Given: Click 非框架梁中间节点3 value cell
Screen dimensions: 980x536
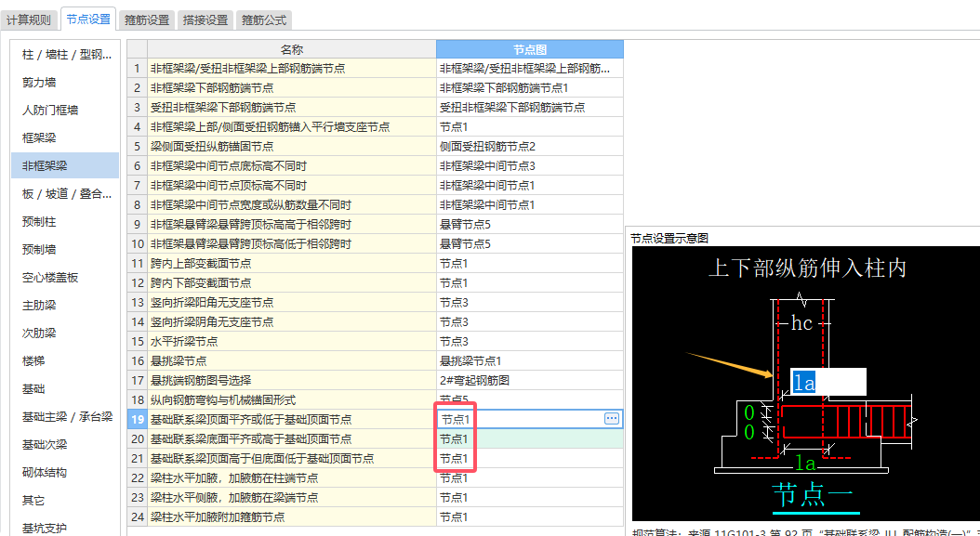Looking at the screenshot, I should pos(530,166).
